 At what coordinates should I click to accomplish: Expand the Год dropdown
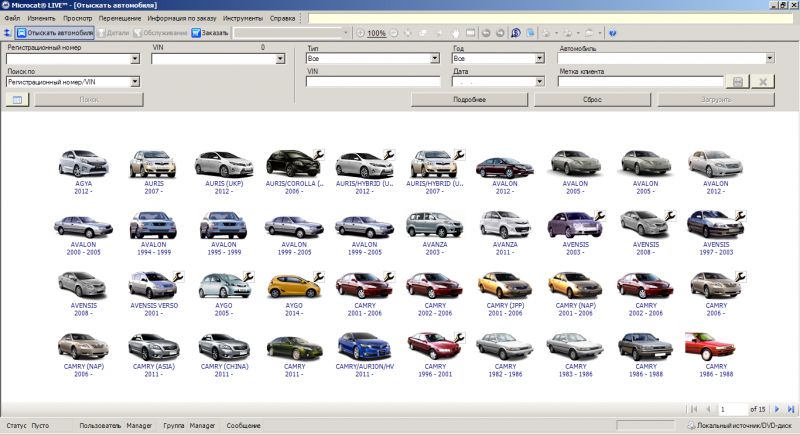pyautogui.click(x=540, y=59)
